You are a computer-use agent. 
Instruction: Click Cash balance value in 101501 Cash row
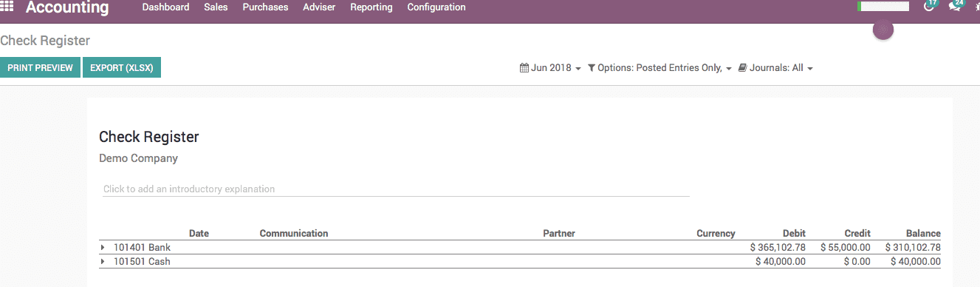click(x=916, y=261)
